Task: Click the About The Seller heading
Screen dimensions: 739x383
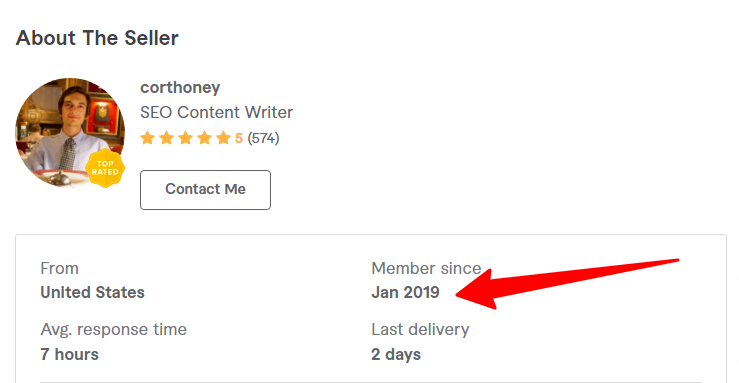Action: 97,38
